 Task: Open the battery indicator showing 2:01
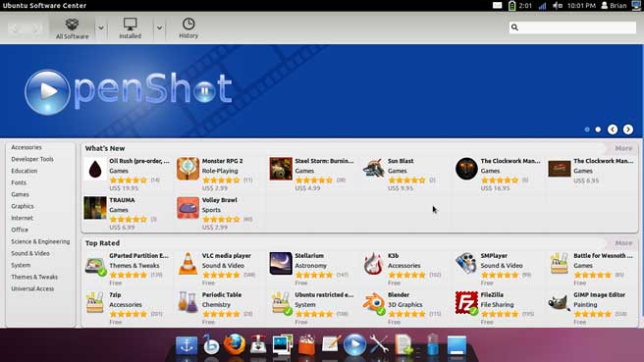click(x=520, y=5)
